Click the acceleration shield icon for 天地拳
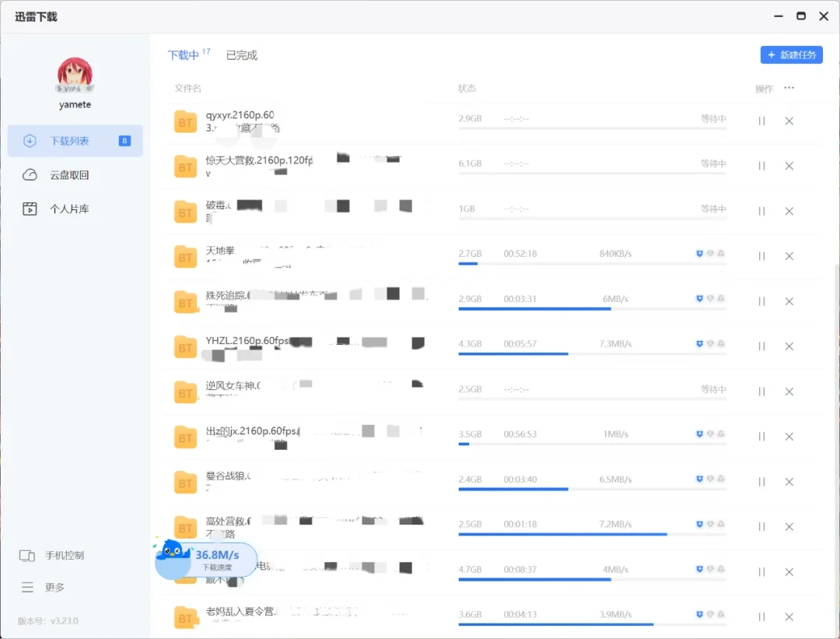Screen dimensions: 840x639 click(699, 254)
